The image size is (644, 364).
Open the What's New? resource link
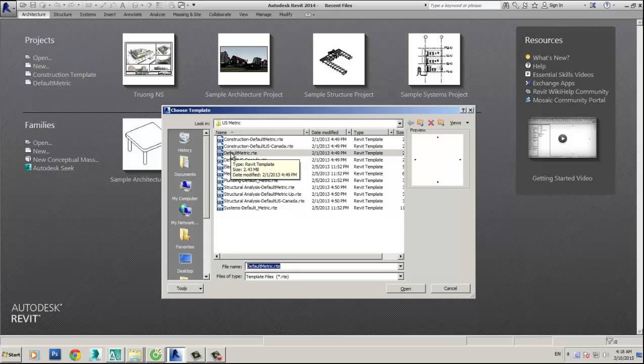pyautogui.click(x=551, y=58)
